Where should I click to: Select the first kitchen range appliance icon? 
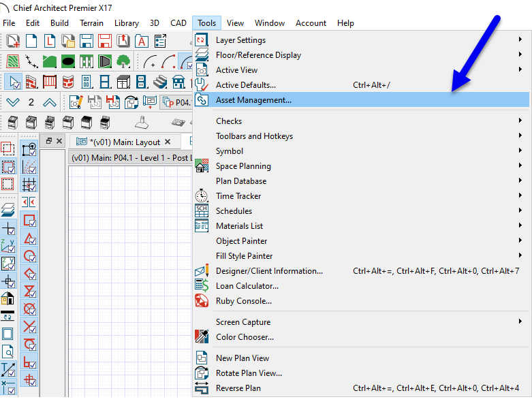[13, 123]
